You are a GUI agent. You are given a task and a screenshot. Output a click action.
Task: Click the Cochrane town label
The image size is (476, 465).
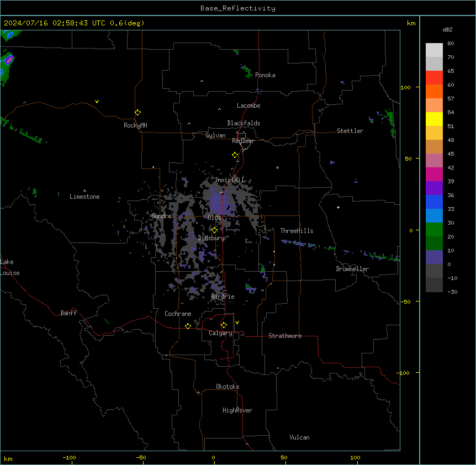[178, 314]
